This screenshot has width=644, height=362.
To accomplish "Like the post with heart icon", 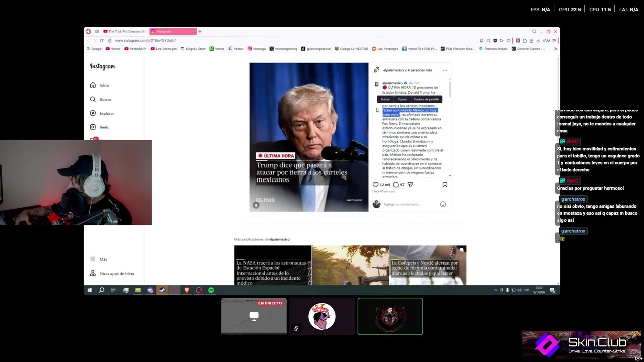I will (375, 185).
